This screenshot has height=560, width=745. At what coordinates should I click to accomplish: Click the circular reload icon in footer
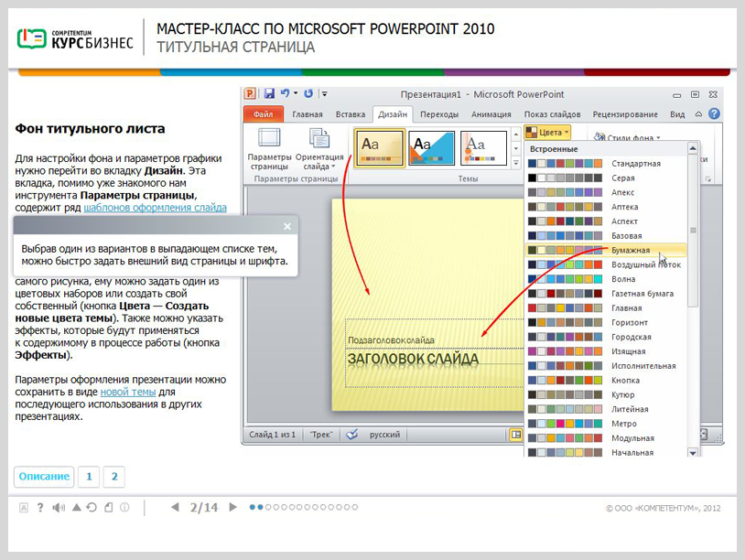pyautogui.click(x=92, y=507)
